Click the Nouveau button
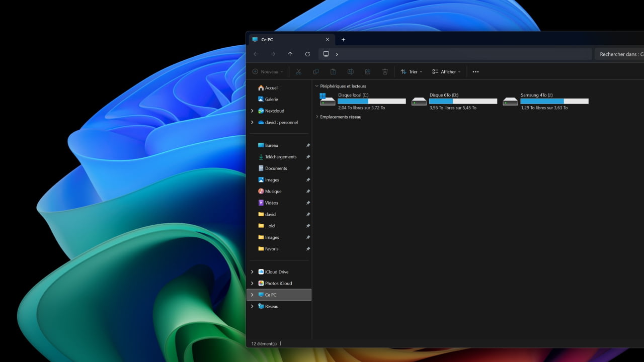This screenshot has height=362, width=644. click(x=268, y=72)
